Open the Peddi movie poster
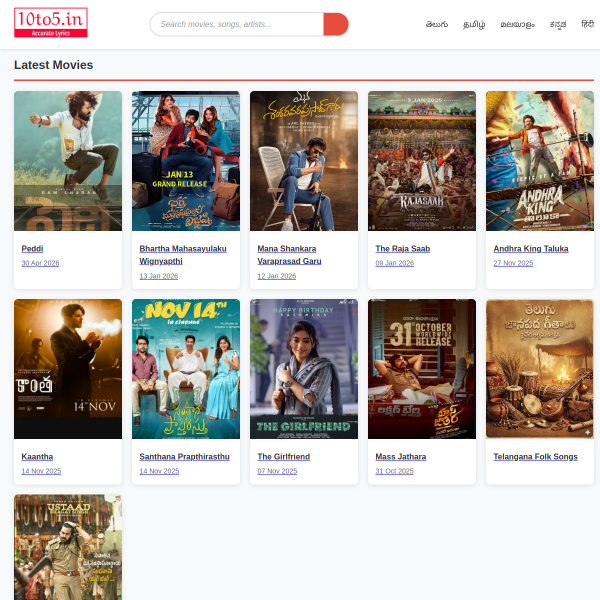 [68, 161]
